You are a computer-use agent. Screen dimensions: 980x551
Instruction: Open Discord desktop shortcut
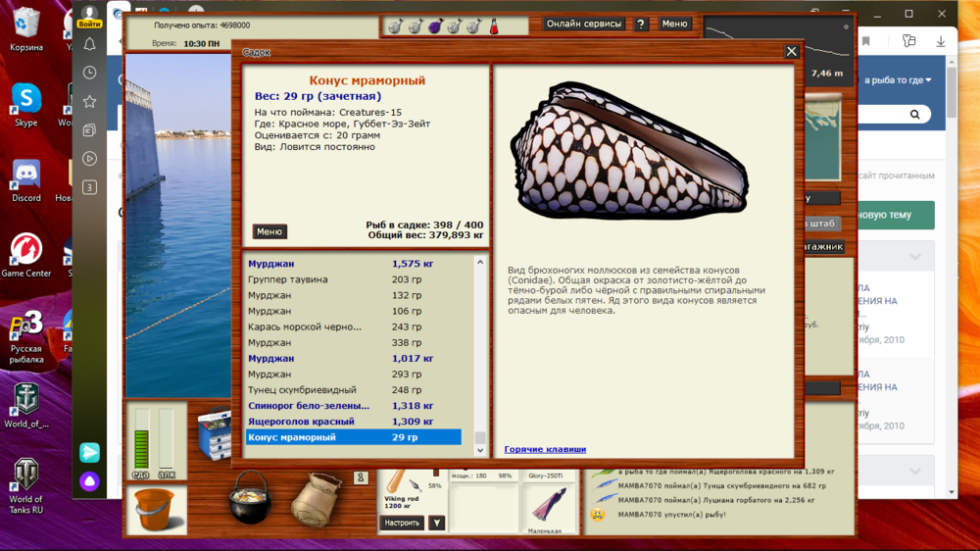26,181
